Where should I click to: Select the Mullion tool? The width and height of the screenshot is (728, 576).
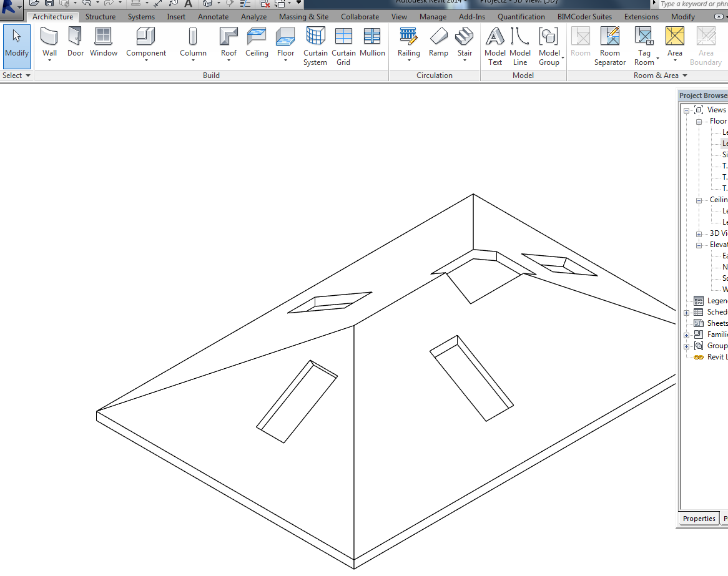coord(372,42)
